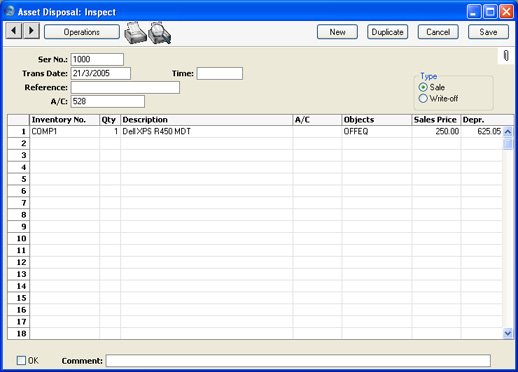Click the A/C field containing 528

108,101
